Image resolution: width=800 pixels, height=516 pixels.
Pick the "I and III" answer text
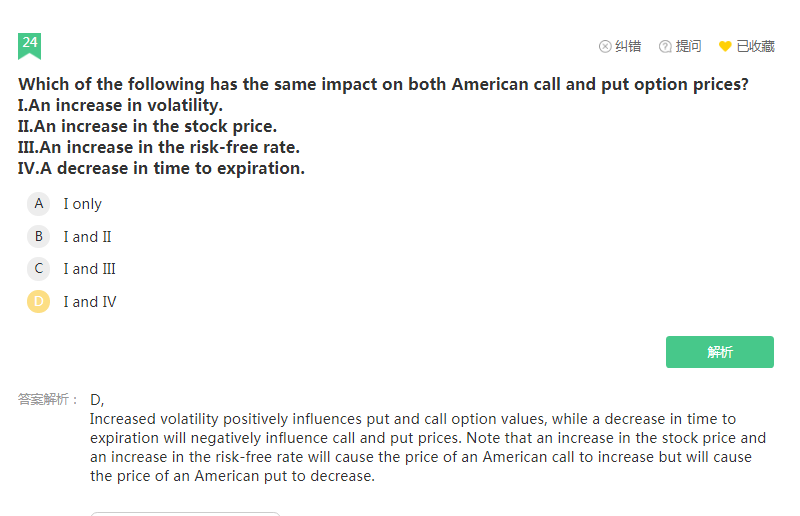(x=90, y=269)
